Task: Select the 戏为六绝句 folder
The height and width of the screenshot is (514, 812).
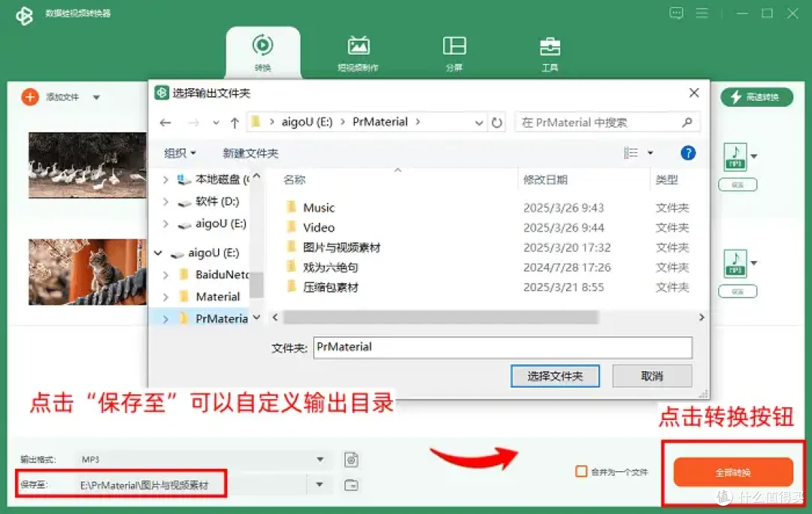Action: [x=330, y=267]
